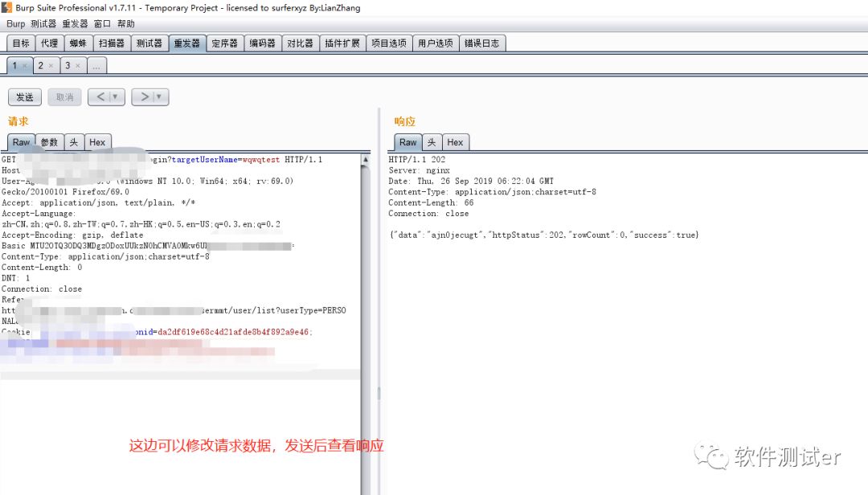Click the Accept-Encoding: gzip, deflate line
This screenshot has width=868, height=495.
point(72,235)
